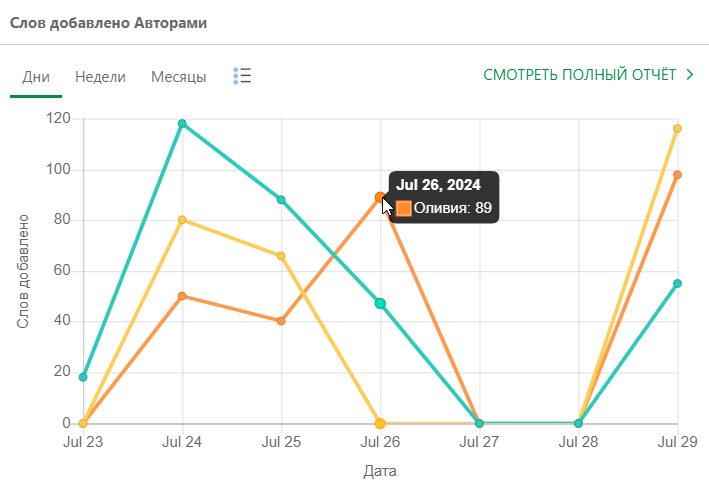709x494 pixels.
Task: Switch to the Недели tab
Action: point(100,77)
